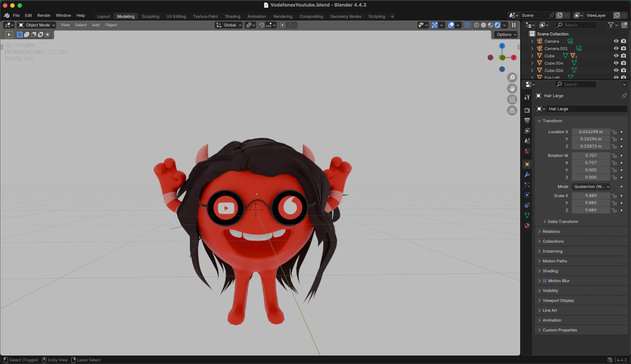Open the viewport Add menu
The width and height of the screenshot is (631, 364).
coord(96,25)
